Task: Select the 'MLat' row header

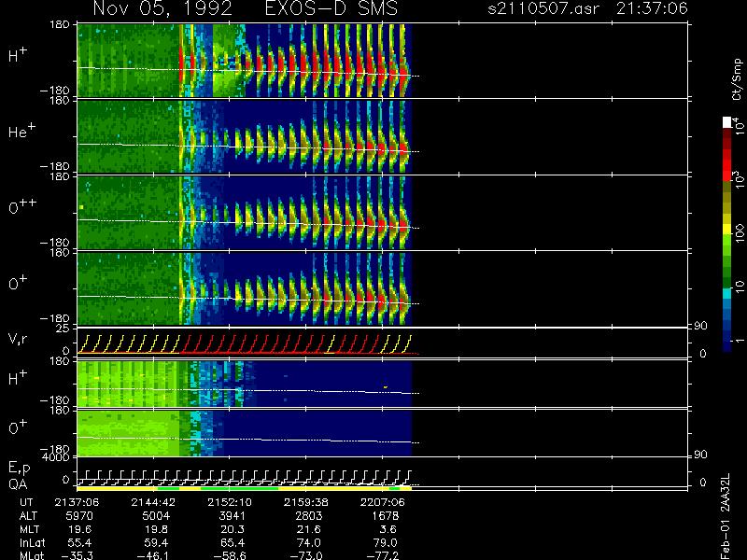Action: click(32, 555)
